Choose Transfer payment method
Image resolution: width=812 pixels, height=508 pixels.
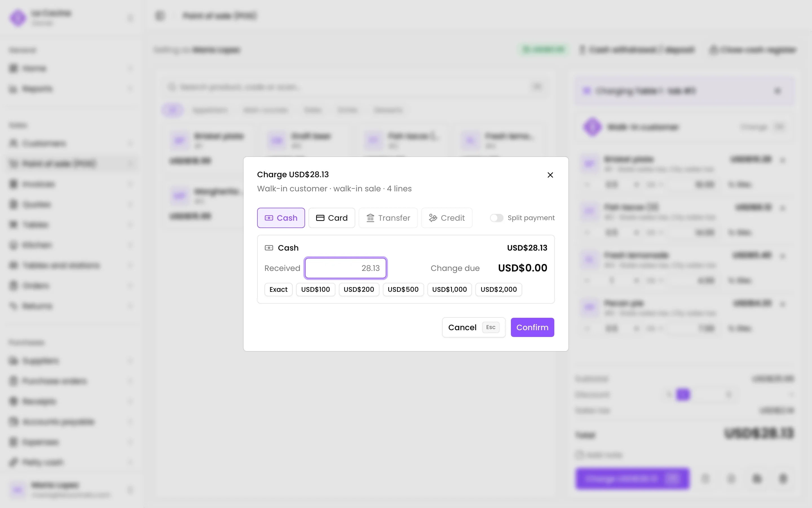(388, 218)
